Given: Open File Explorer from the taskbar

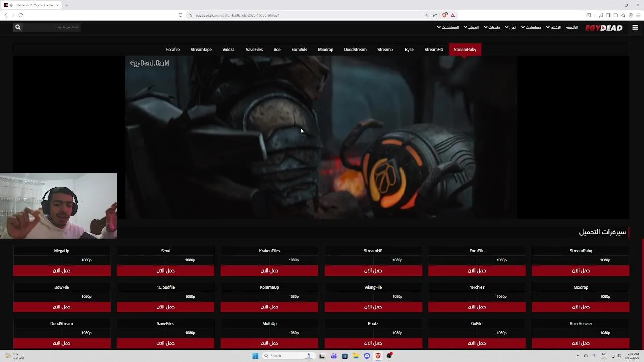Looking at the screenshot, I should [x=356, y=356].
